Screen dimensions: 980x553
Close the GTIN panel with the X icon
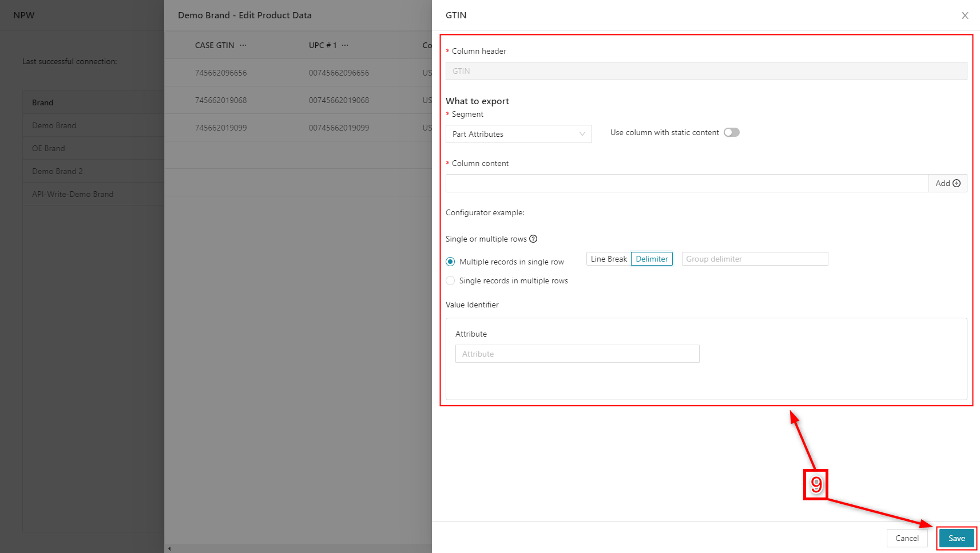point(965,15)
